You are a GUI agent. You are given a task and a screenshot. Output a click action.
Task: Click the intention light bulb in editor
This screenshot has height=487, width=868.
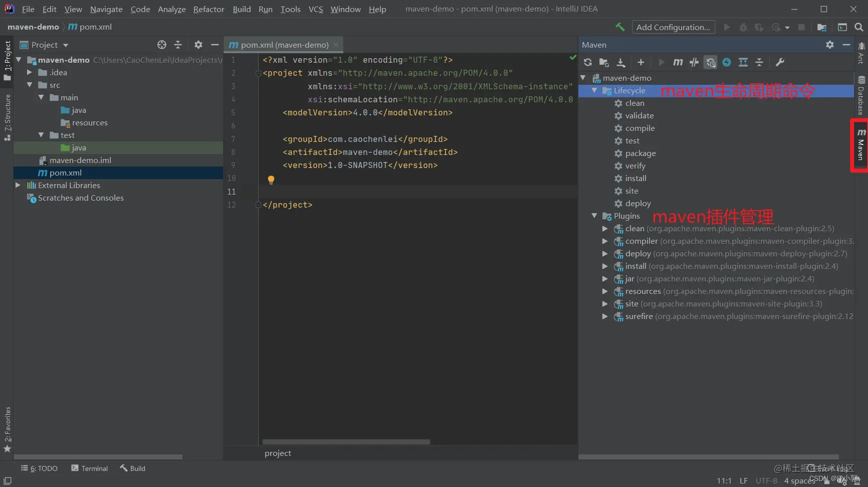[271, 180]
